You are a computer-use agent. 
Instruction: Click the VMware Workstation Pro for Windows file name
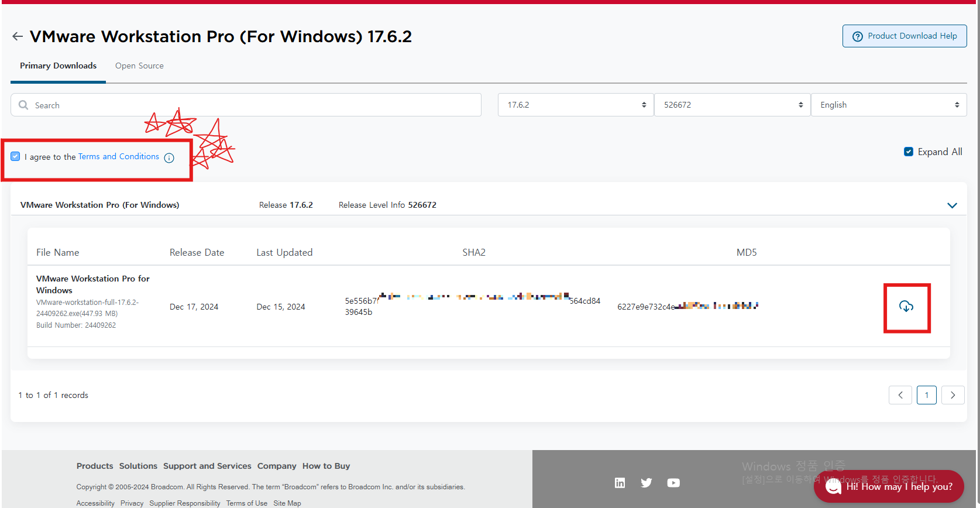tap(93, 284)
